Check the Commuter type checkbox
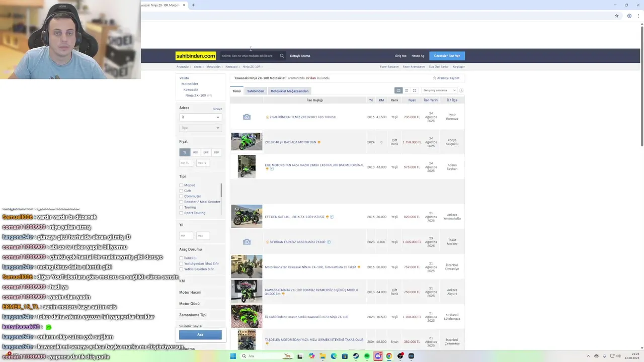The height and width of the screenshot is (362, 644). tap(181, 196)
